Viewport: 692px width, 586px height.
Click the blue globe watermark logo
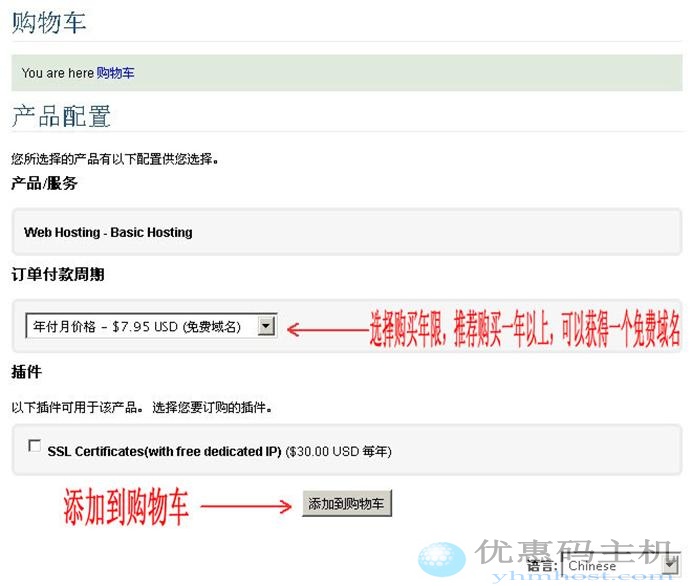pos(441,559)
